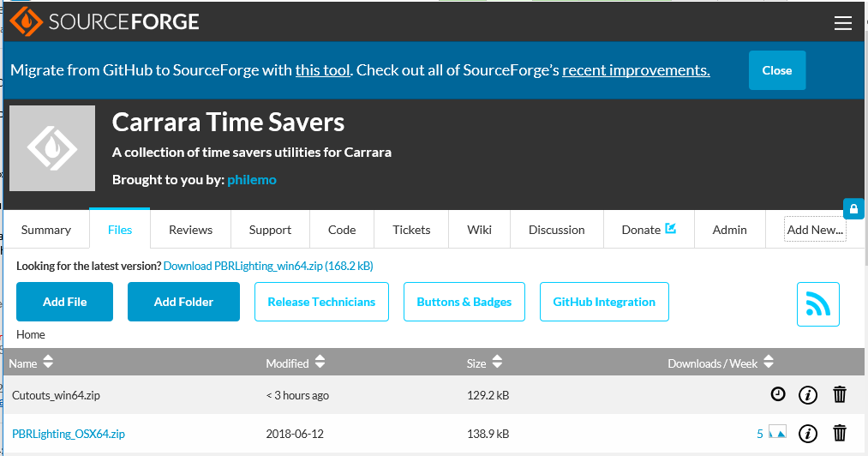Close the migration banner
This screenshot has width=868, height=456.
[777, 70]
